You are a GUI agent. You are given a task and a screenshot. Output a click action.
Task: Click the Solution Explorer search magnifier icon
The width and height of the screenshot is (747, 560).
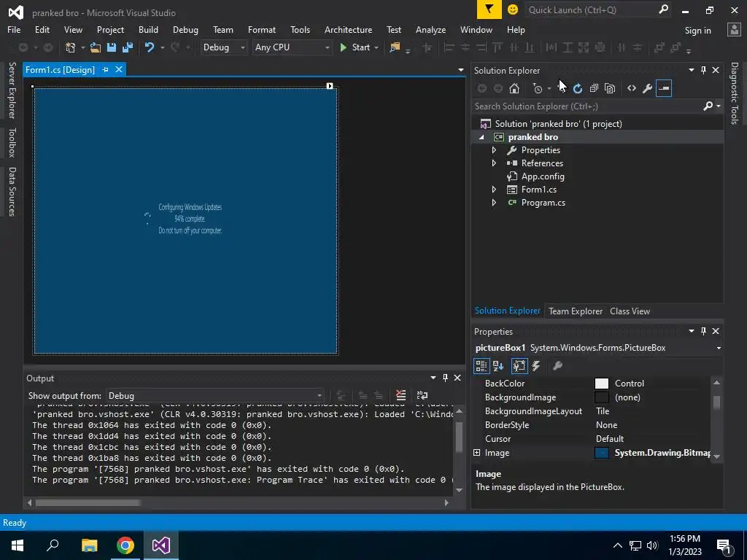pyautogui.click(x=708, y=106)
